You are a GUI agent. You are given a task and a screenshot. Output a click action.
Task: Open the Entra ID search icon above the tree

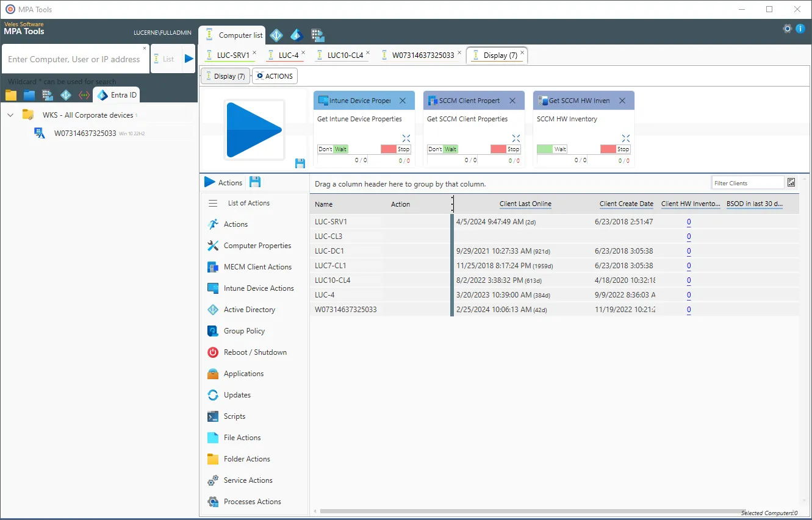(x=102, y=94)
